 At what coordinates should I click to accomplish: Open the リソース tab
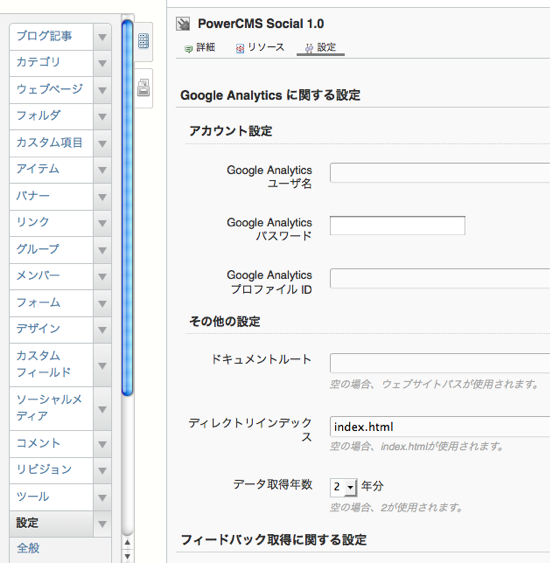click(x=260, y=48)
